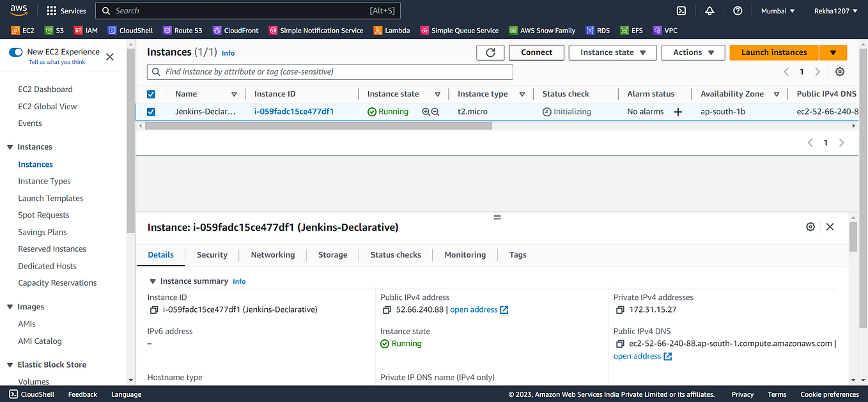Click the Connect button
The image size is (868, 402).
[x=536, y=52]
